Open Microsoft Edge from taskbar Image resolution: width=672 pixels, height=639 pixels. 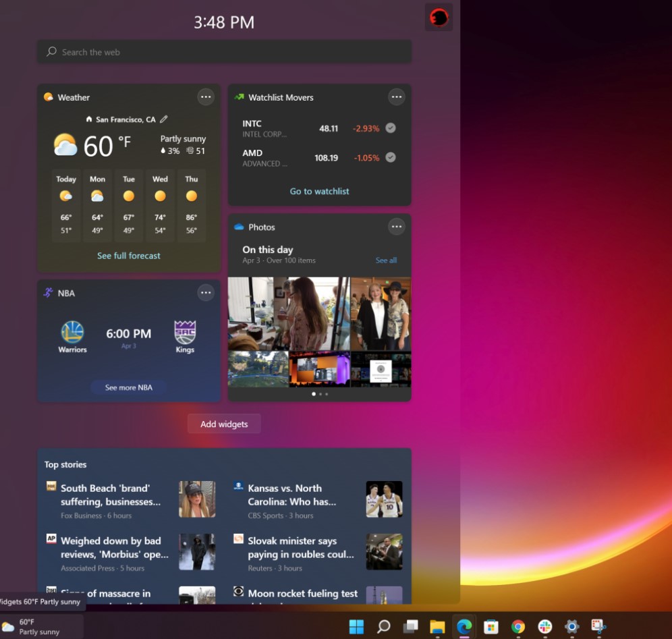tap(464, 627)
